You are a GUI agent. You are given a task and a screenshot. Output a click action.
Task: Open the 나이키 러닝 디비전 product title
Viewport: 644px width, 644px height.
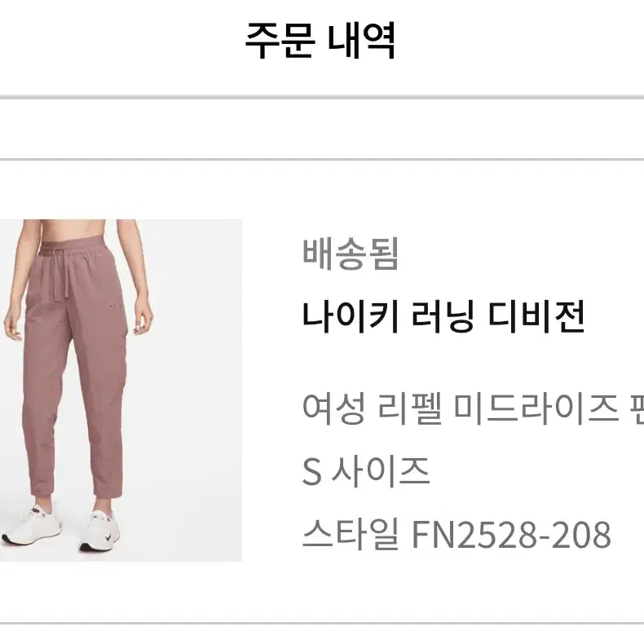point(443,316)
